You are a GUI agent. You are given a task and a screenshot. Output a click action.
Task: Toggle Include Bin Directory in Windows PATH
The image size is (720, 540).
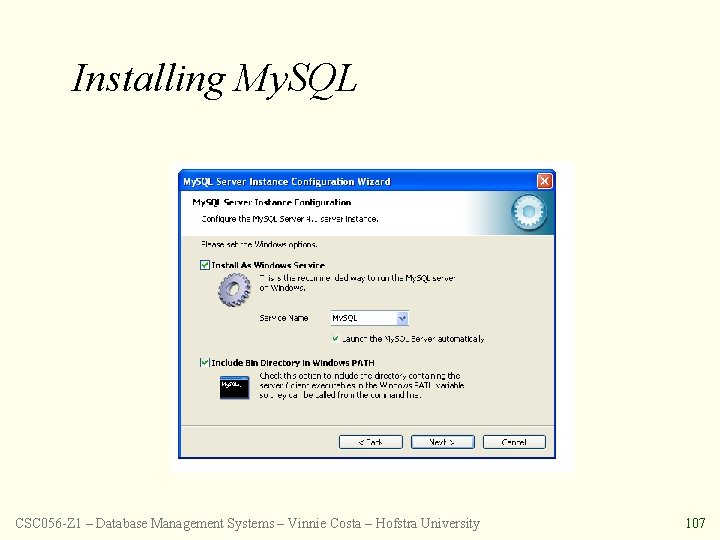click(204, 363)
